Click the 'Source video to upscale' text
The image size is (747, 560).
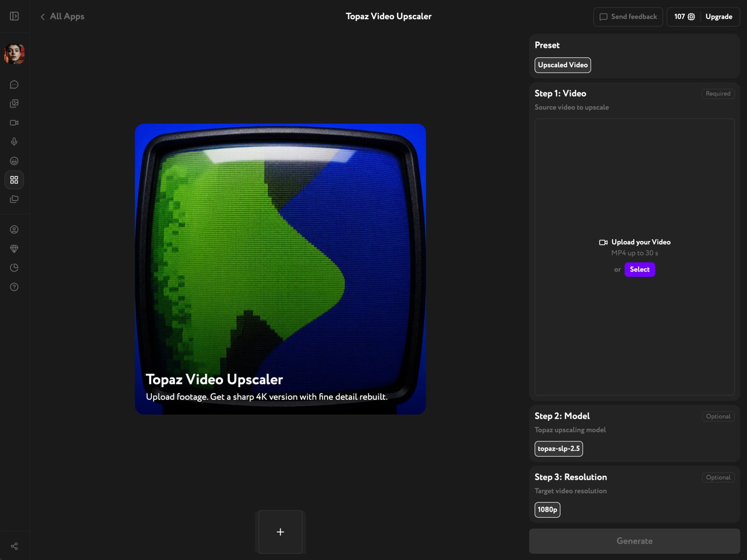[x=572, y=107]
